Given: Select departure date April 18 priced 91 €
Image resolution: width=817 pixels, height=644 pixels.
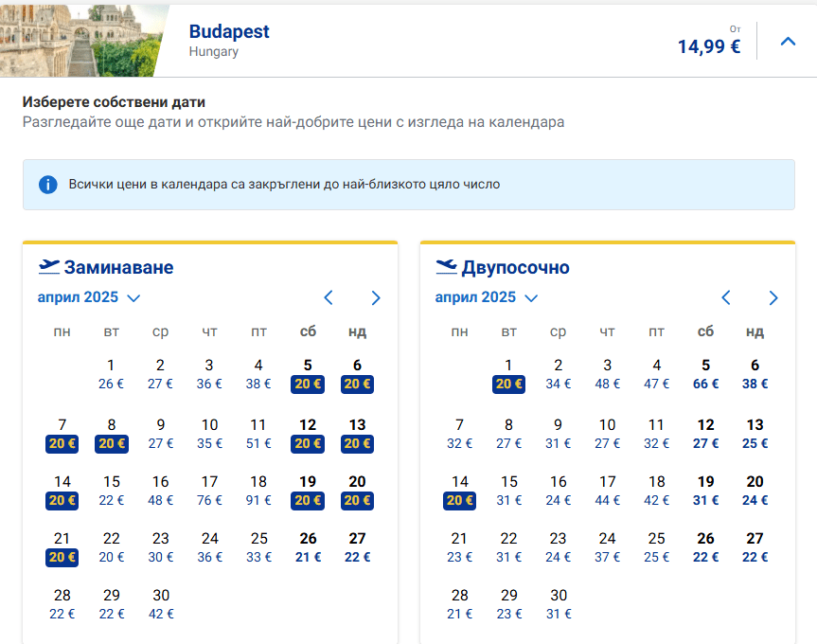Looking at the screenshot, I should pyautogui.click(x=258, y=491).
